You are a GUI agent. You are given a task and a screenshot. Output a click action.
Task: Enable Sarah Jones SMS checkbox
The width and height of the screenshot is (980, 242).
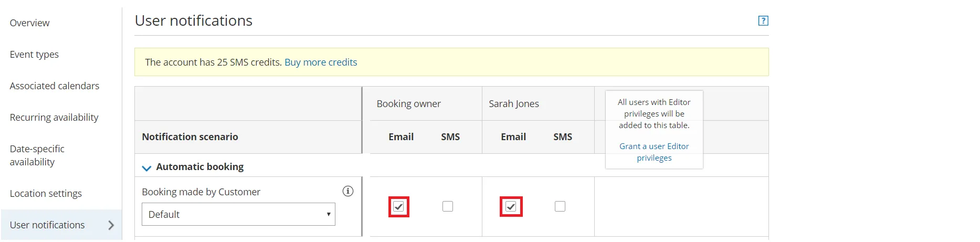[x=560, y=206]
